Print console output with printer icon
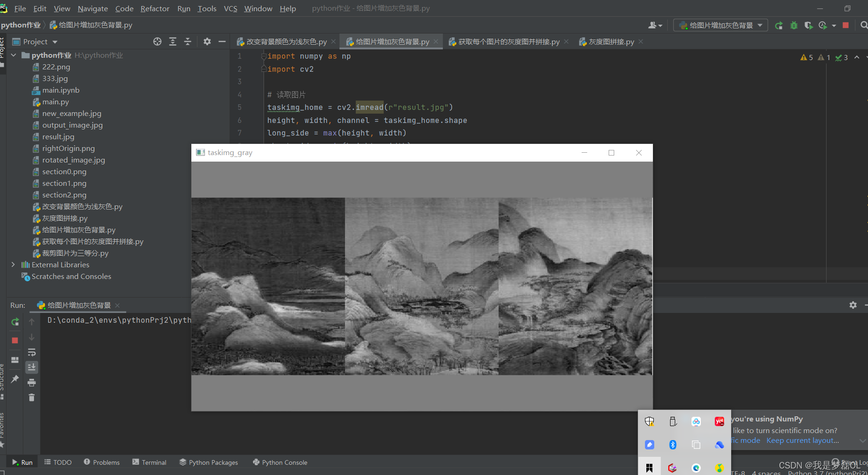 coord(32,382)
